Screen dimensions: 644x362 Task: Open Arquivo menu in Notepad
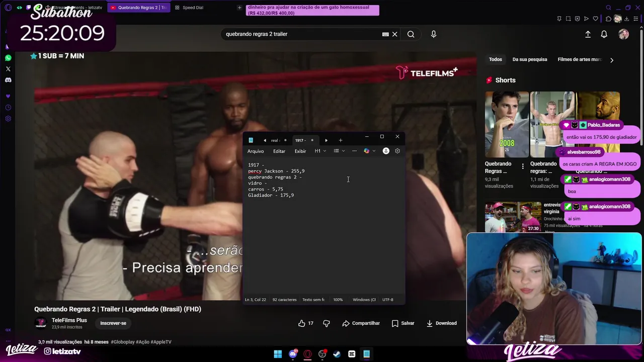pyautogui.click(x=256, y=151)
